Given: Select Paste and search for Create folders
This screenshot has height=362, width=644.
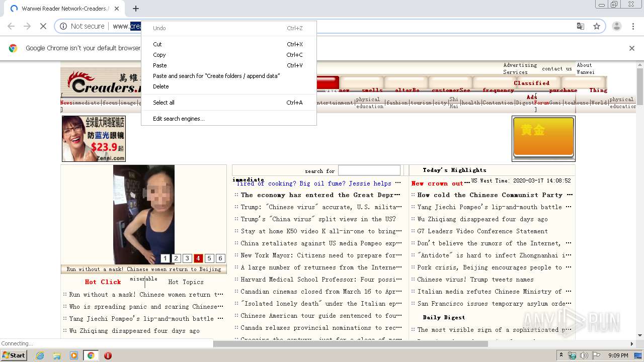Looking at the screenshot, I should (229, 76).
